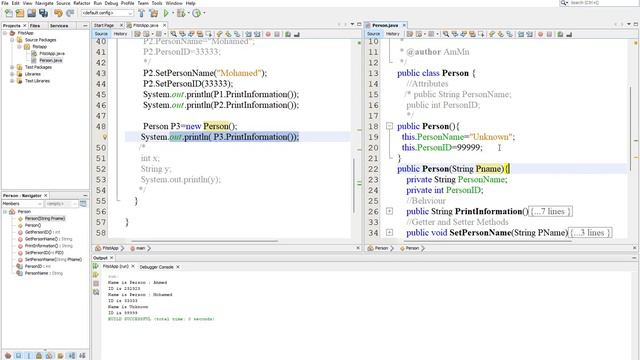Toggle Sort by Source filter in Navigator
The width and height of the screenshot is (640, 360).
click(82, 356)
